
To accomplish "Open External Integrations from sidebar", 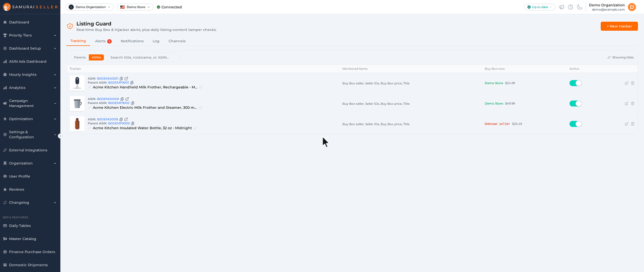I will click(30, 150).
